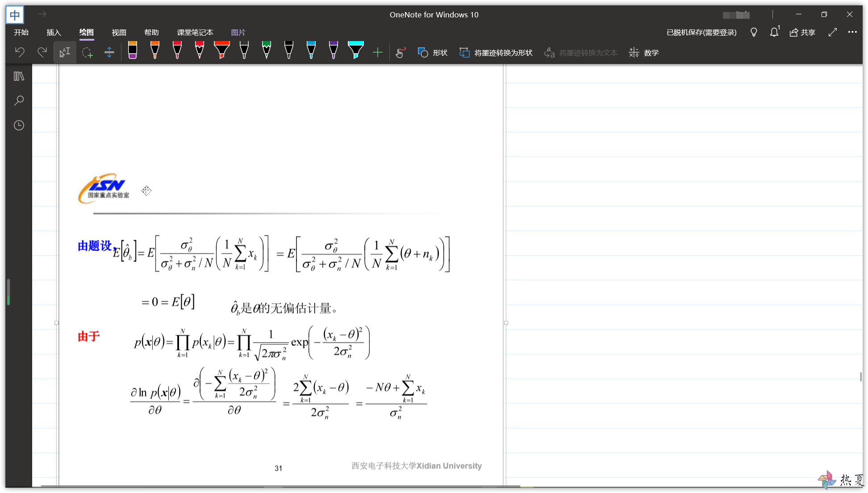
Task: Click the 共享 share button
Action: point(802,32)
